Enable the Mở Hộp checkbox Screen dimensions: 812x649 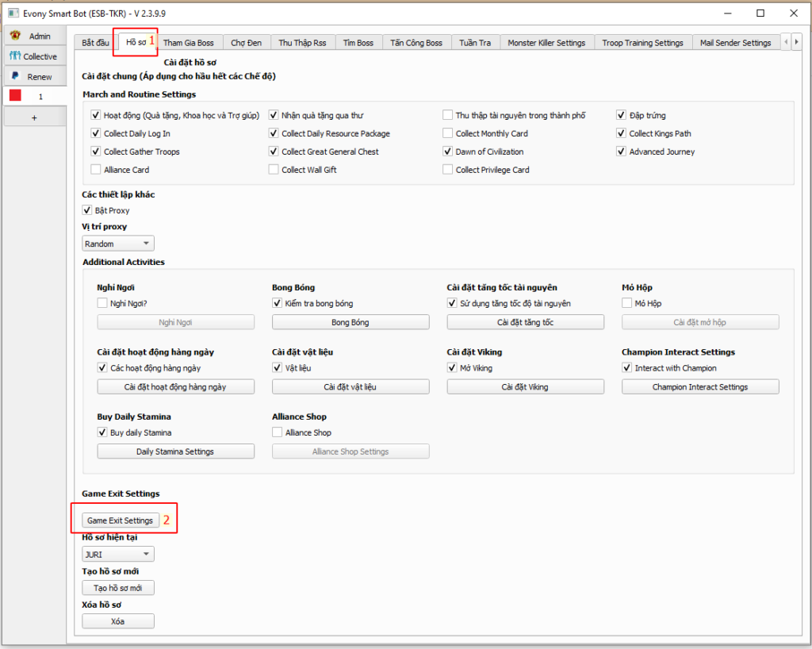627,304
